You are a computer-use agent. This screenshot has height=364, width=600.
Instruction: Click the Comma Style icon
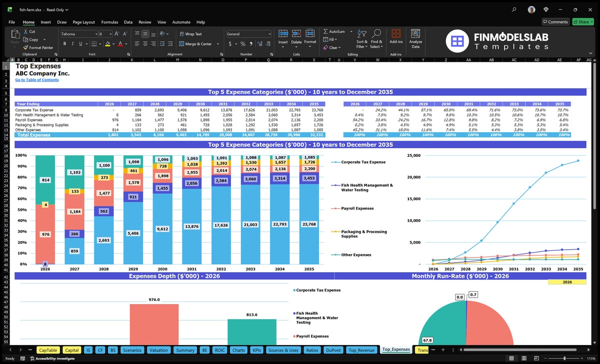[x=250, y=44]
